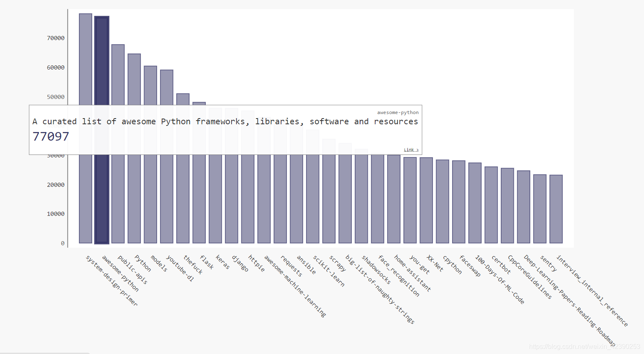The height and width of the screenshot is (354, 644).
Task: Click the '100-Days-Of-ML-Code' x-axis label
Action: pos(500,279)
